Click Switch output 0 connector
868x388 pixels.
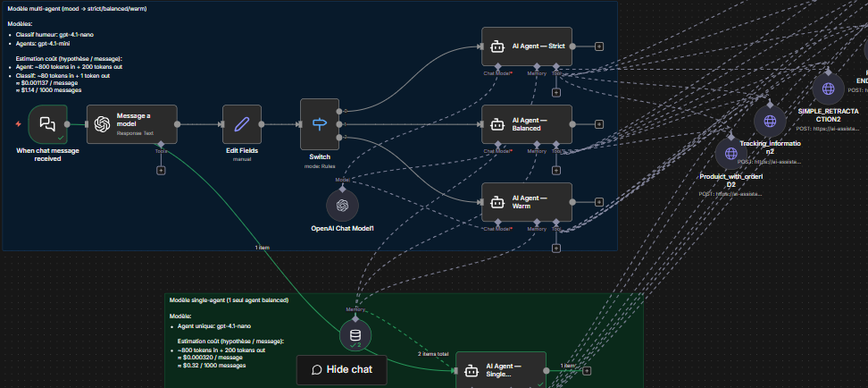point(338,112)
